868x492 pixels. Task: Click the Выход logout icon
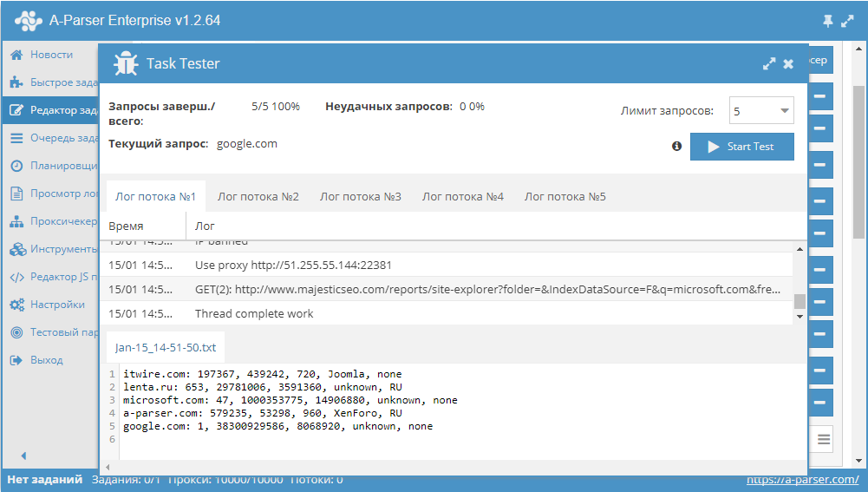[x=16, y=359]
